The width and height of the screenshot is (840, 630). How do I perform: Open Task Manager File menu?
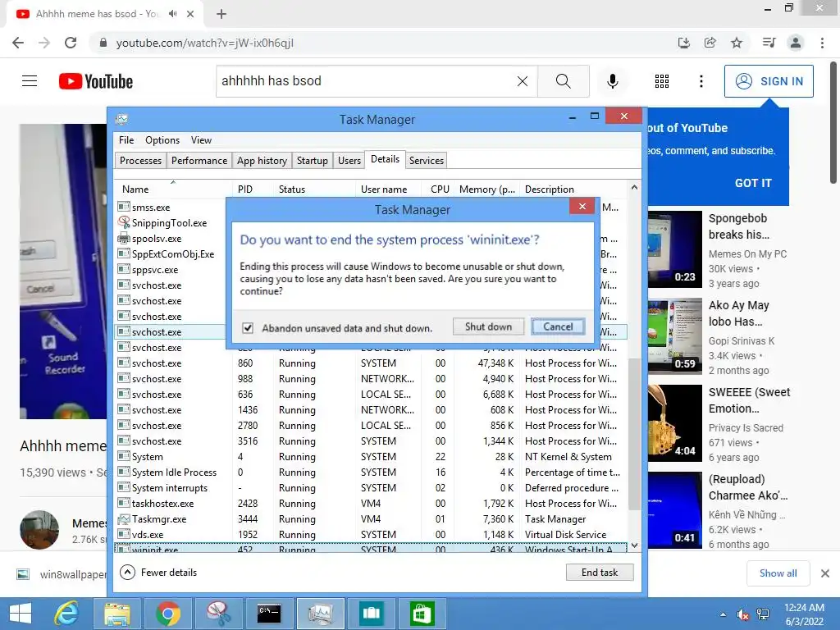tap(126, 139)
